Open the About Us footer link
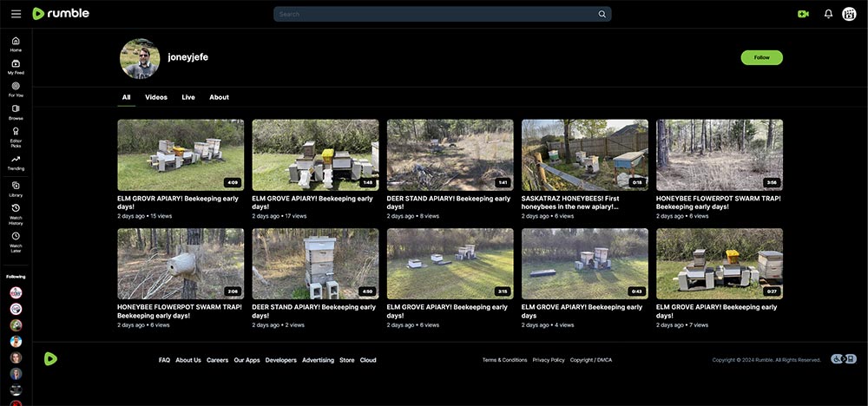This screenshot has width=868, height=406. pos(188,360)
